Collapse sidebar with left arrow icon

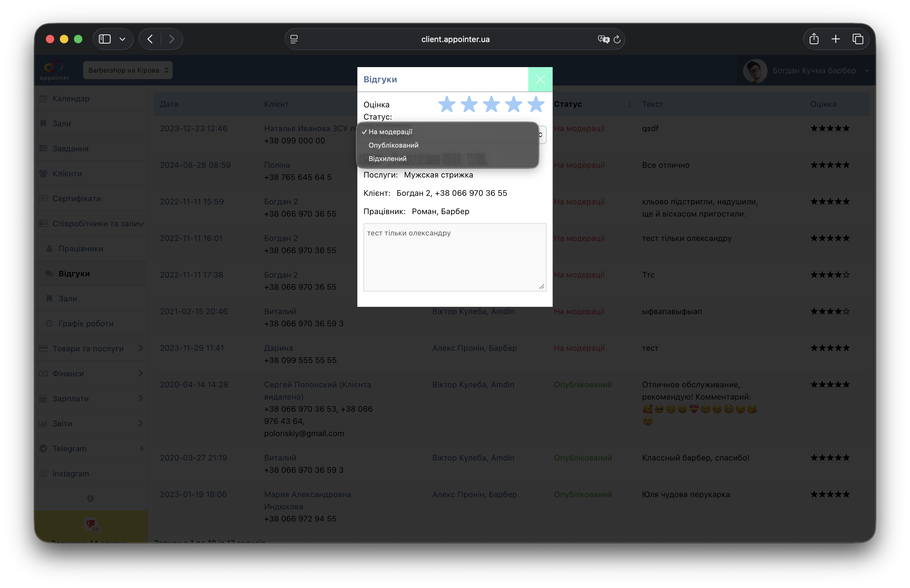(x=91, y=498)
